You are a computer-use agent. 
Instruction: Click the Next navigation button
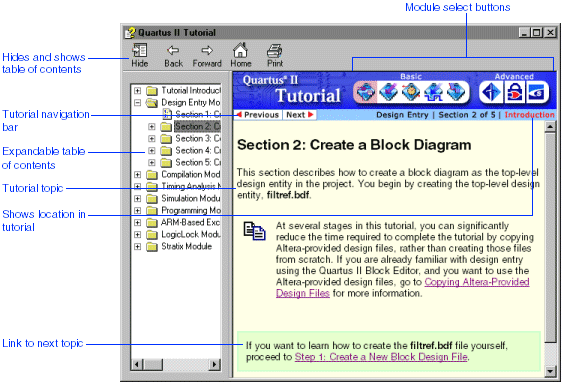[x=300, y=115]
